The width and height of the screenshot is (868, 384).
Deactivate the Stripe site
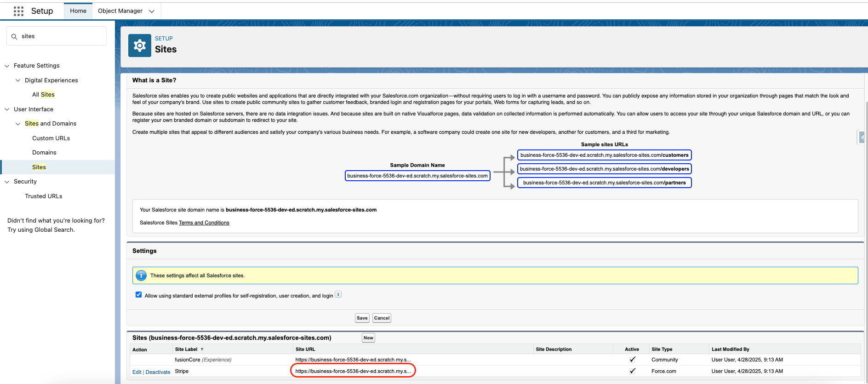pyautogui.click(x=158, y=372)
